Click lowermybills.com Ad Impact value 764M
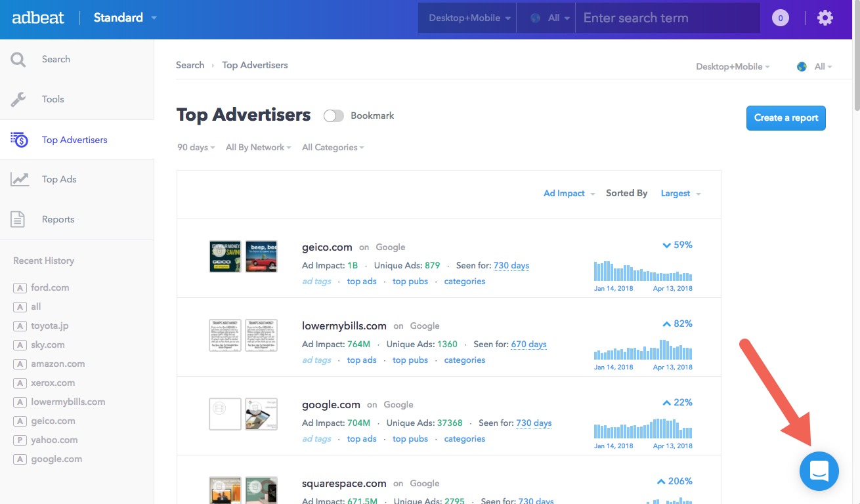This screenshot has height=504, width=860. pos(359,345)
